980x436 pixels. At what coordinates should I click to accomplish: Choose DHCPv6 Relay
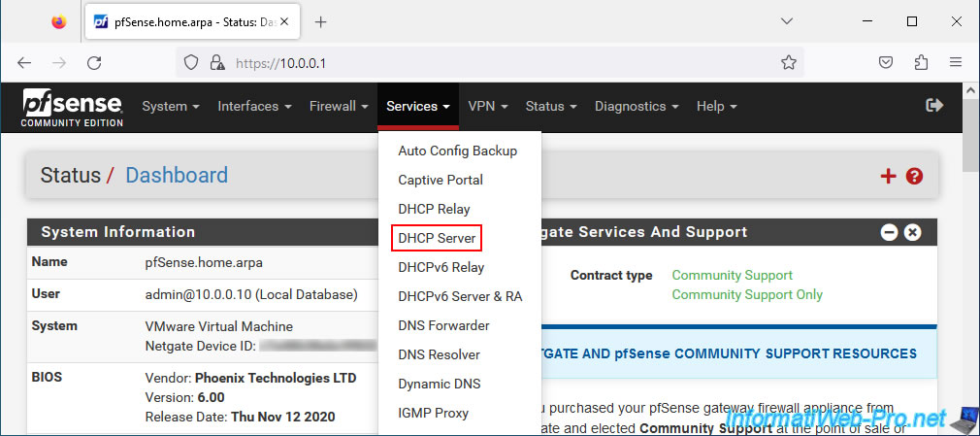pos(441,267)
